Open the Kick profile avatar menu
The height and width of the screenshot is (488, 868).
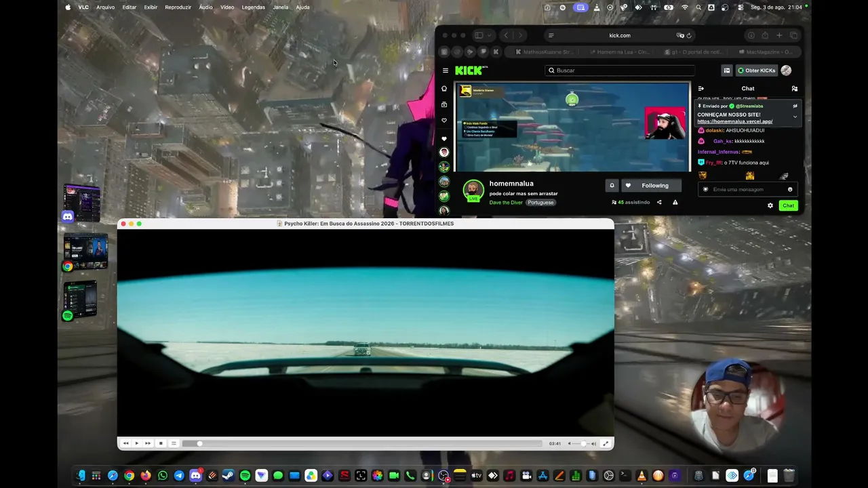[786, 70]
